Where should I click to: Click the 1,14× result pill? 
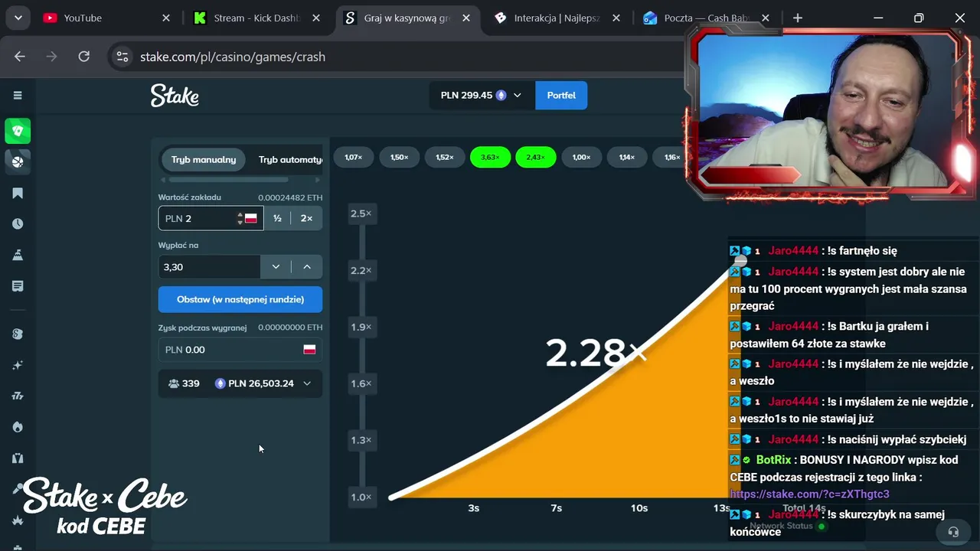[x=627, y=157]
